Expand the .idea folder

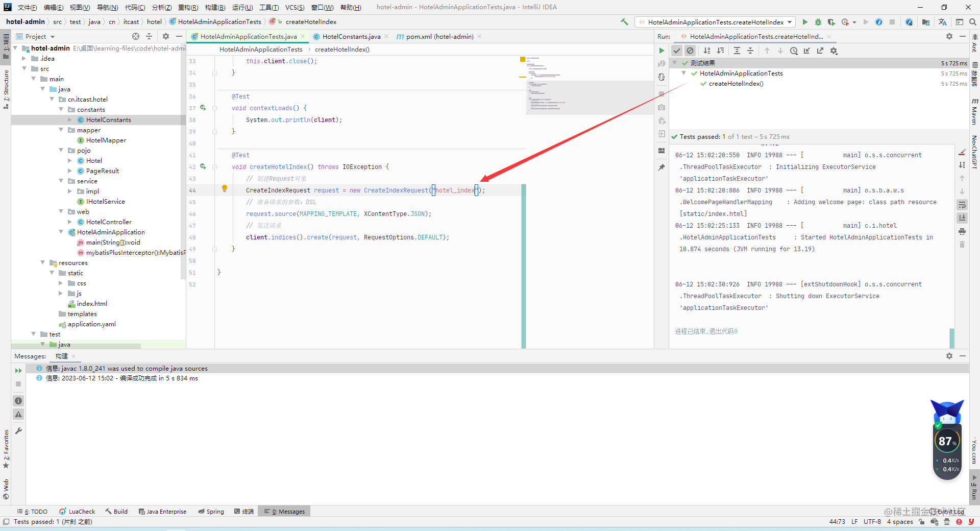click(25, 58)
